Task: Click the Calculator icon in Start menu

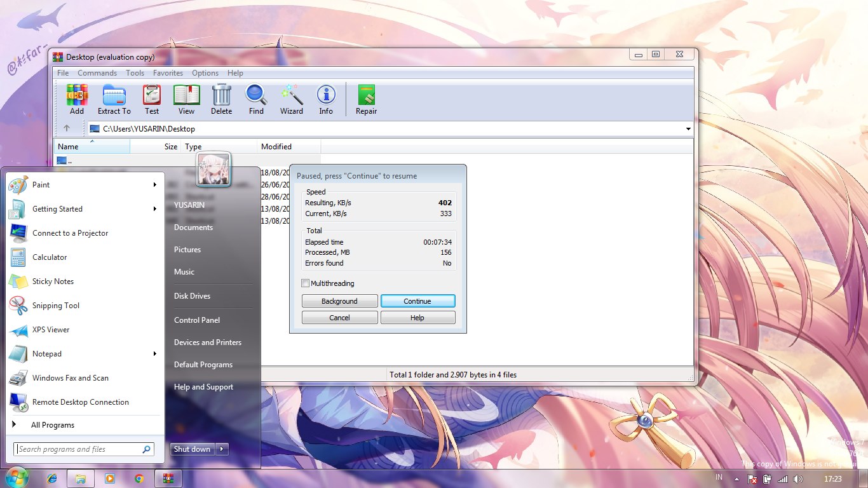Action: pyautogui.click(x=18, y=257)
